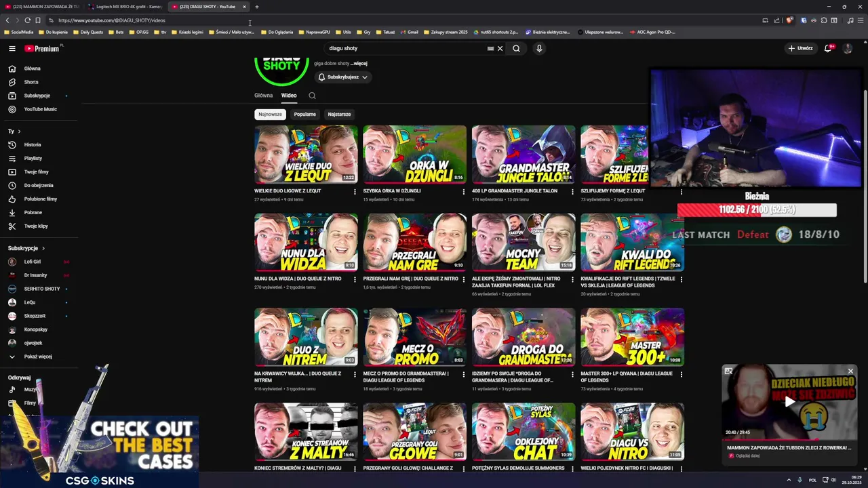This screenshot has height=488, width=868.
Task: Click the search magnifier button
Action: coord(516,48)
